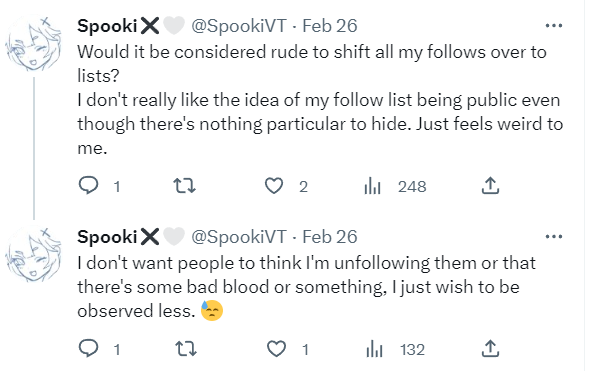Viewport: 589px width, 371px height.
Task: Open Feb 26 timestamp on second tweet
Action: (x=330, y=237)
